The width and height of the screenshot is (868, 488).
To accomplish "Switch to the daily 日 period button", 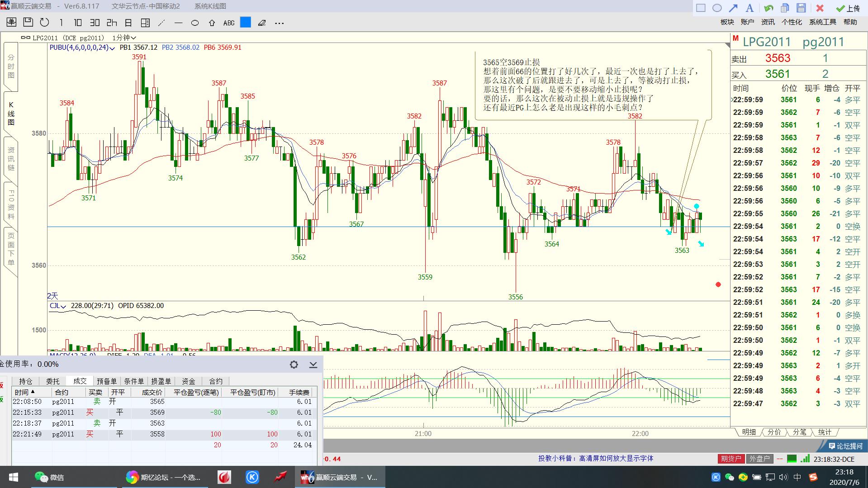I will click(128, 23).
